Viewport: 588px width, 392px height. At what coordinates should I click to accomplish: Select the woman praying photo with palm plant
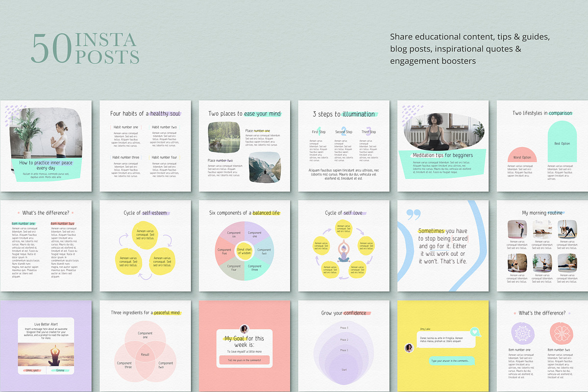click(x=45, y=133)
